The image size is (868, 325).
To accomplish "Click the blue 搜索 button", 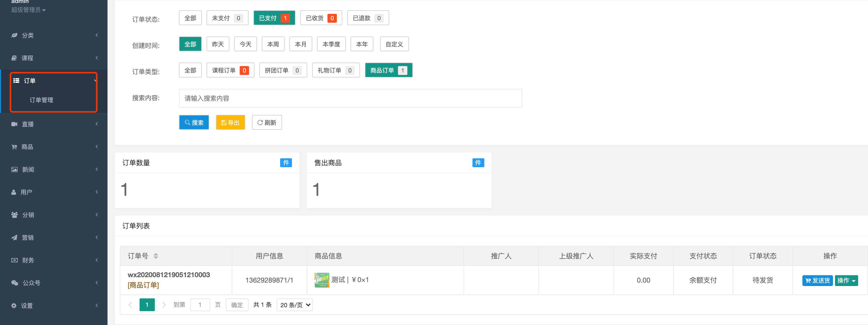I will pos(194,122).
